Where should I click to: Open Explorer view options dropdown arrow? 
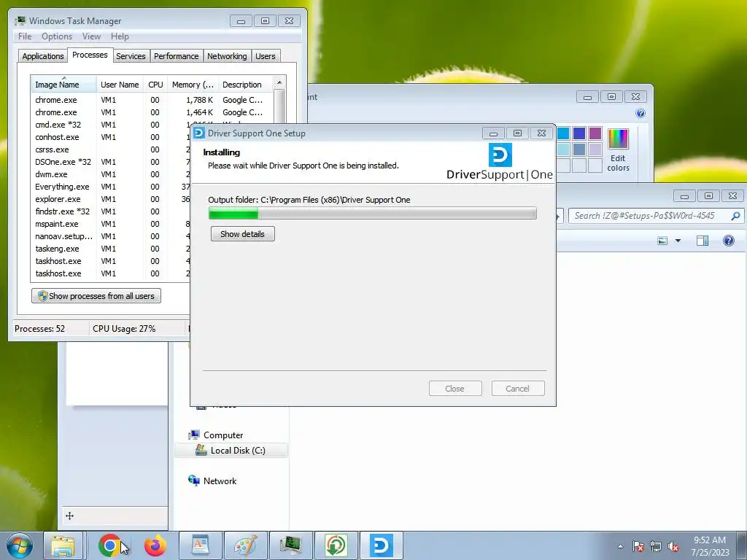(678, 241)
